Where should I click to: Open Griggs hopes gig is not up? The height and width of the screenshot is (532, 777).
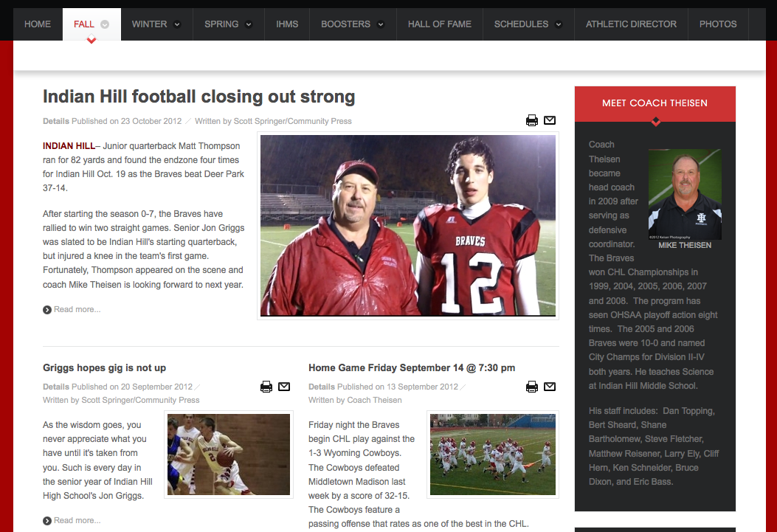pos(104,367)
